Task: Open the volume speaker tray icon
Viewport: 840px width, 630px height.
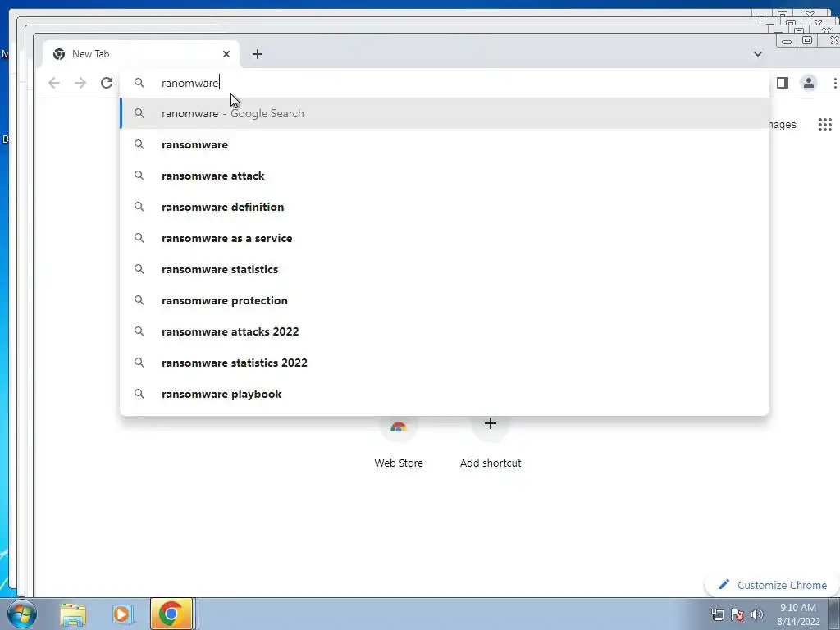Action: [x=757, y=614]
